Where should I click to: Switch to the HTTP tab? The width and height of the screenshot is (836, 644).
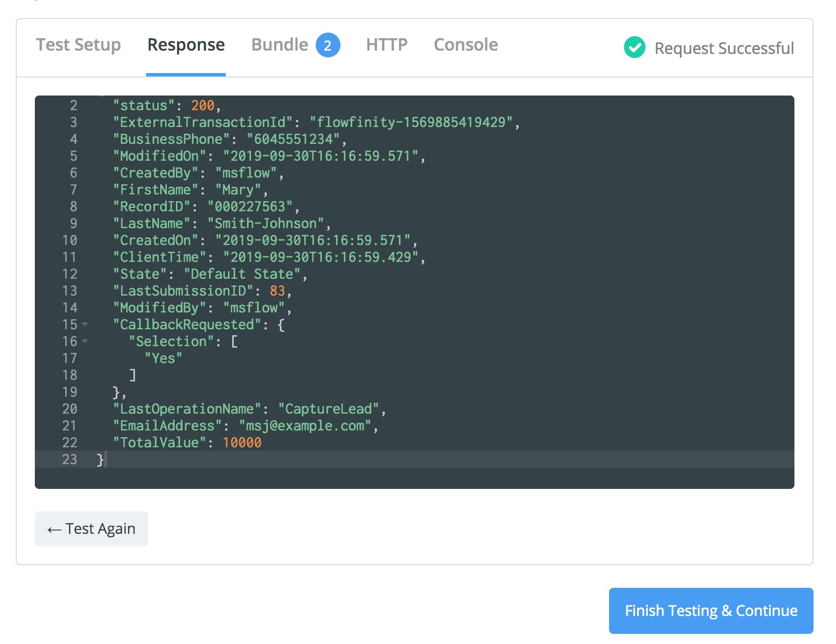(387, 45)
